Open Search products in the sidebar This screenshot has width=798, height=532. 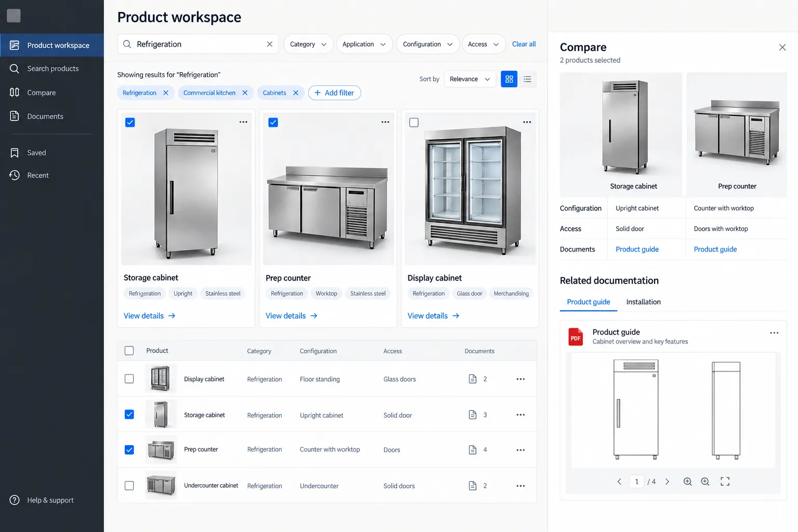pos(52,69)
